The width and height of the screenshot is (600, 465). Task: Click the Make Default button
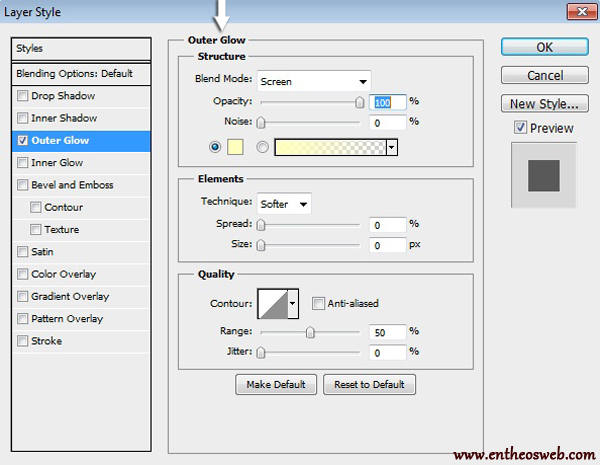tap(276, 385)
